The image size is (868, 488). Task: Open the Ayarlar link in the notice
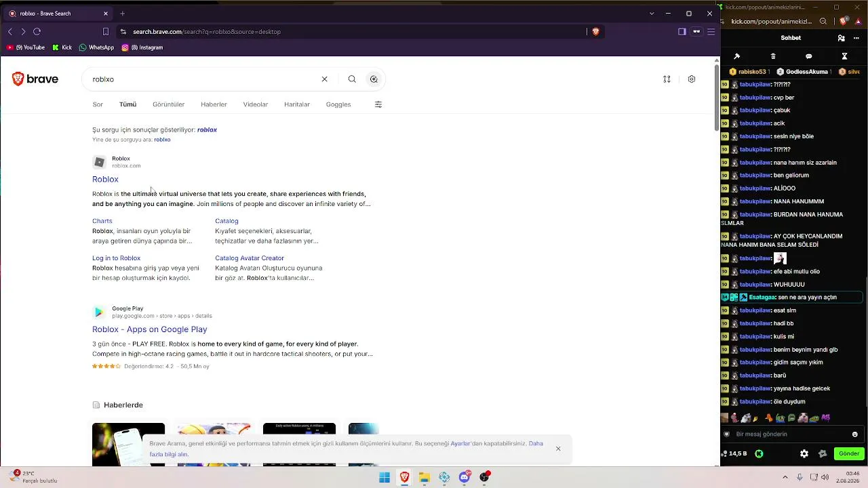(461, 443)
